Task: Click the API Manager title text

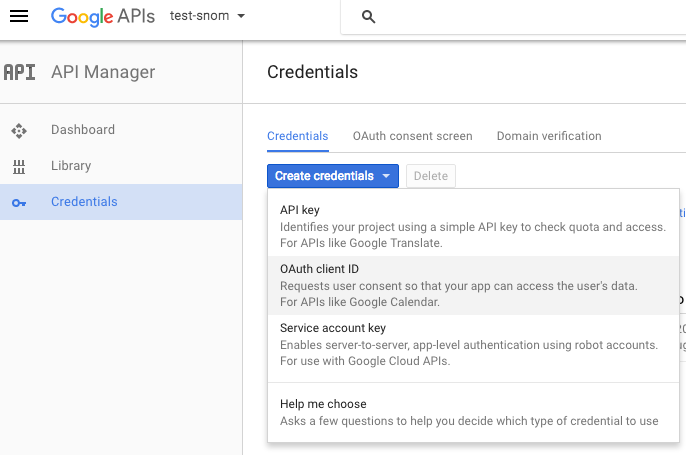Action: point(103,72)
